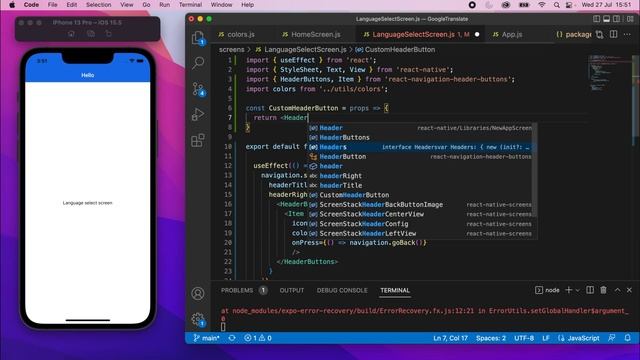Open the Run and Debug view
640x360 pixels.
point(198,115)
